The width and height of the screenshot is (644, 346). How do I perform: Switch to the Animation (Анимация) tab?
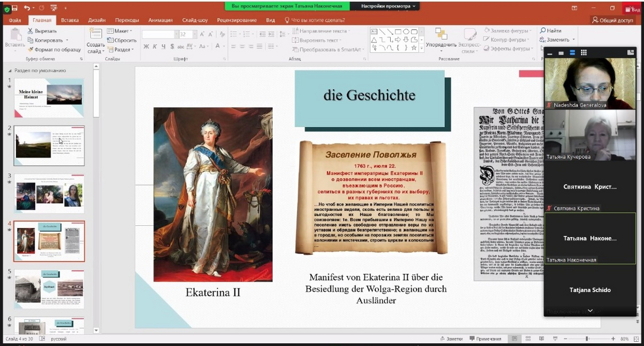(160, 20)
